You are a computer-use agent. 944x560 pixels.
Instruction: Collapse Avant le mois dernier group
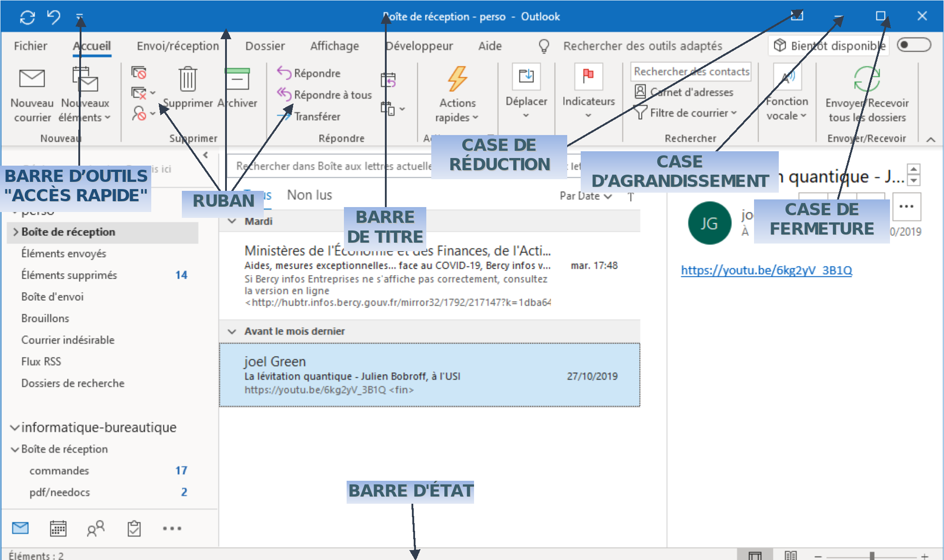(x=232, y=331)
